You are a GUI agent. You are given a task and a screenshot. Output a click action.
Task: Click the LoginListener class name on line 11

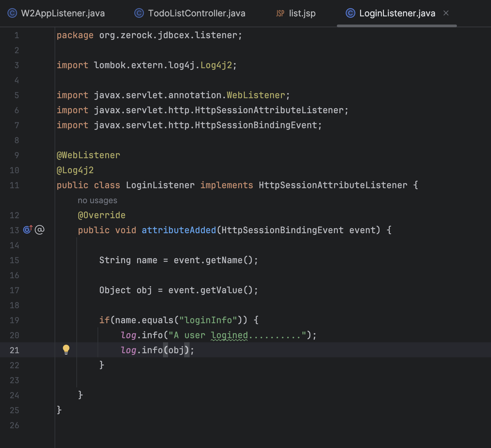click(x=160, y=185)
